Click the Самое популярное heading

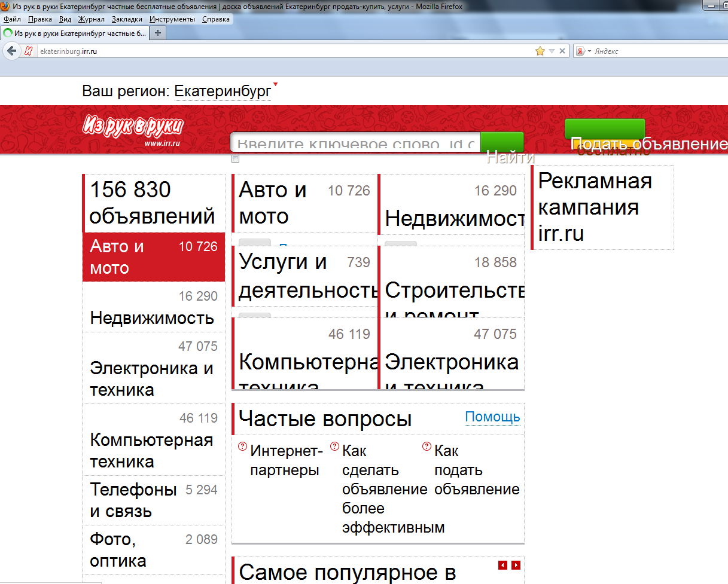pyautogui.click(x=348, y=572)
